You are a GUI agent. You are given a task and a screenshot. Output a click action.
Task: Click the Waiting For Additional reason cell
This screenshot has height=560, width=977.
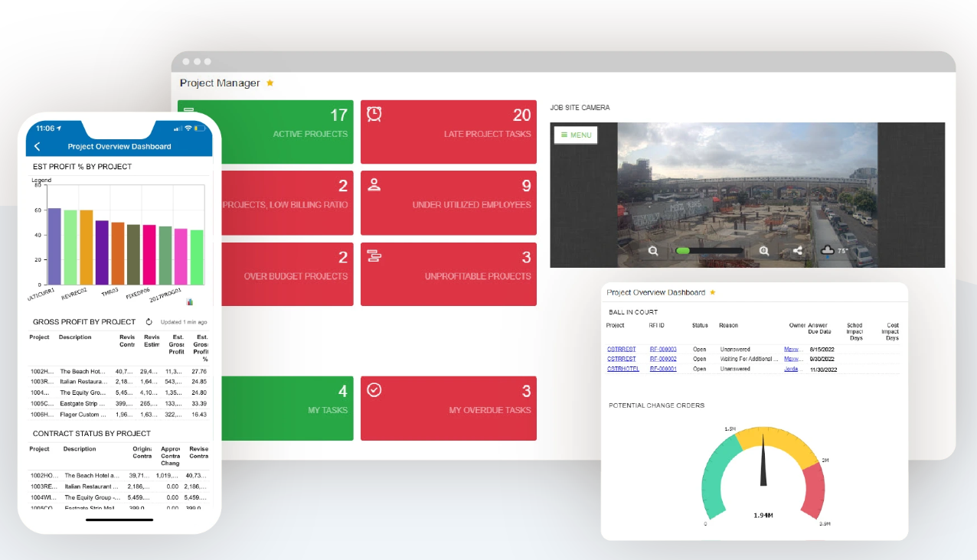(x=748, y=359)
